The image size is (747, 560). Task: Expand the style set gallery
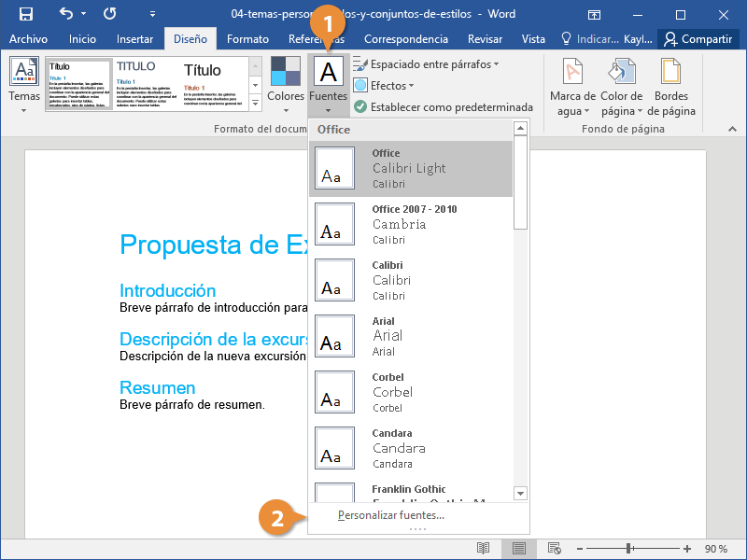click(255, 103)
